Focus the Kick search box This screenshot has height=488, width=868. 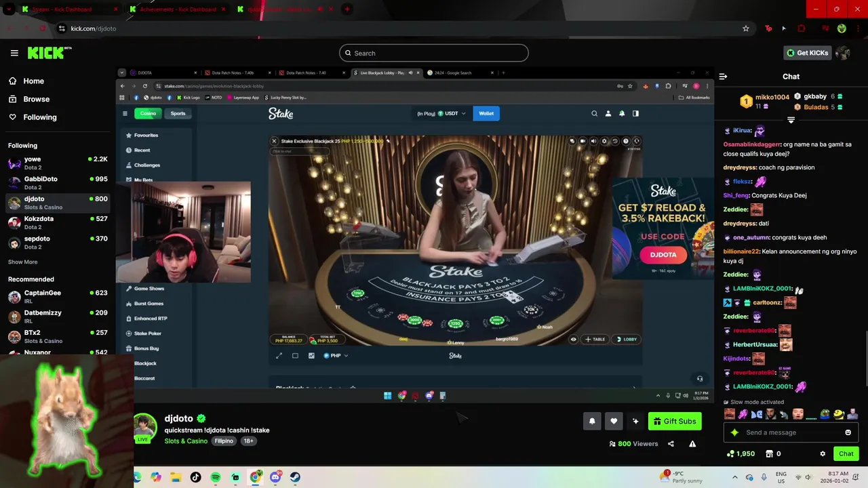coord(434,53)
